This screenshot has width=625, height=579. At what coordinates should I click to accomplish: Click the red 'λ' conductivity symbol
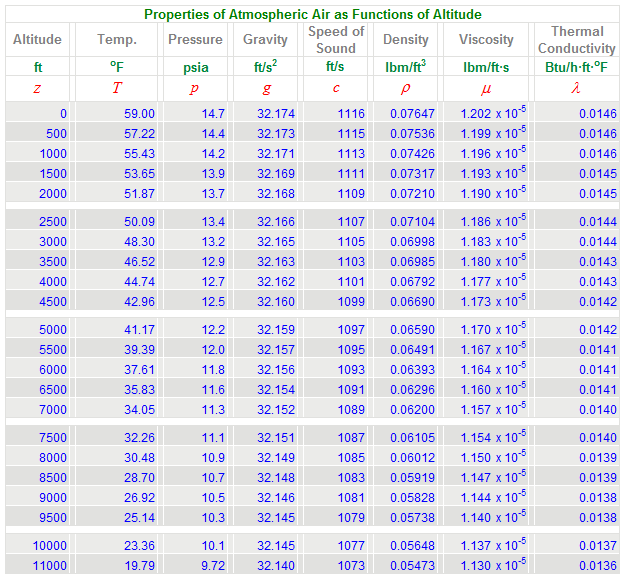(576, 87)
